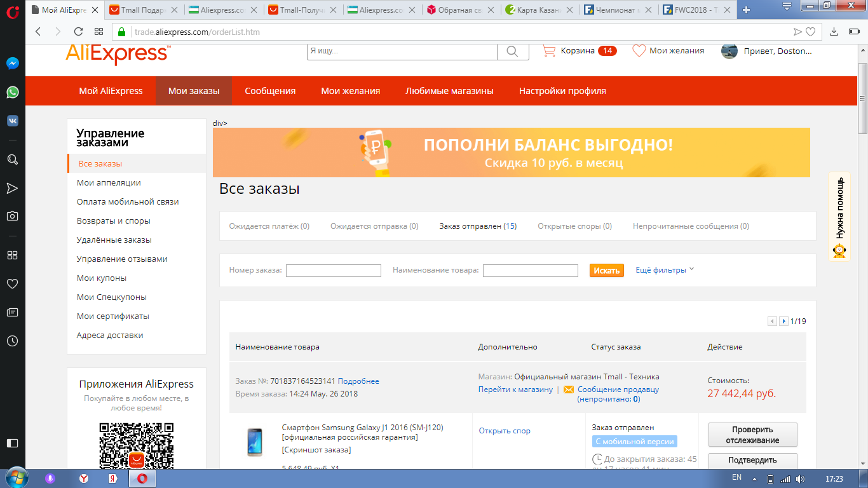Open Возвраты и споры in sidebar
This screenshot has width=868, height=488.
pos(113,221)
